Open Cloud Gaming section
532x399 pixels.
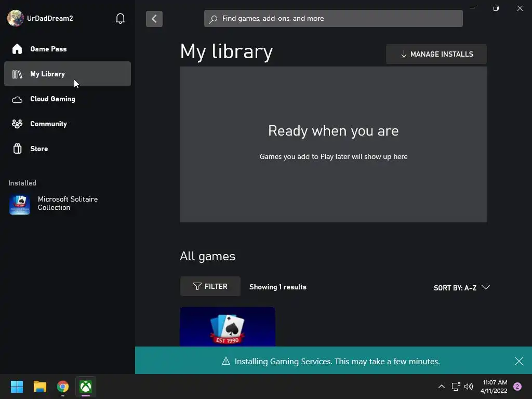click(68, 99)
